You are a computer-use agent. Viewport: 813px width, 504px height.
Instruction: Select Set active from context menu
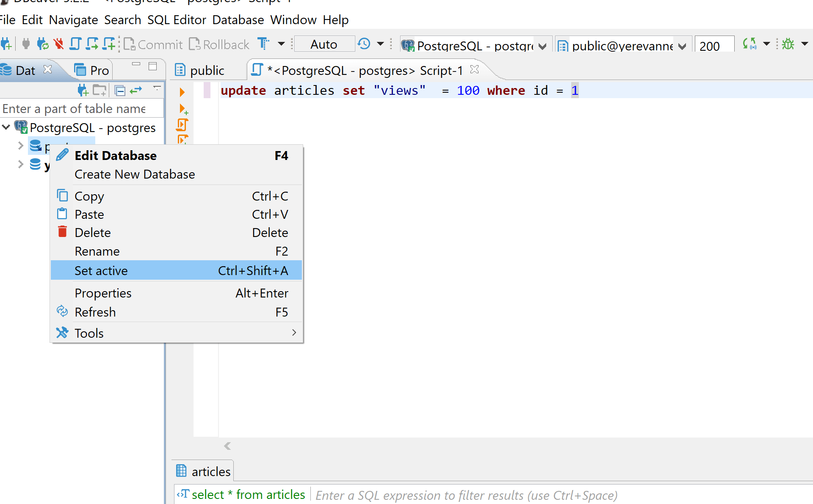point(101,270)
